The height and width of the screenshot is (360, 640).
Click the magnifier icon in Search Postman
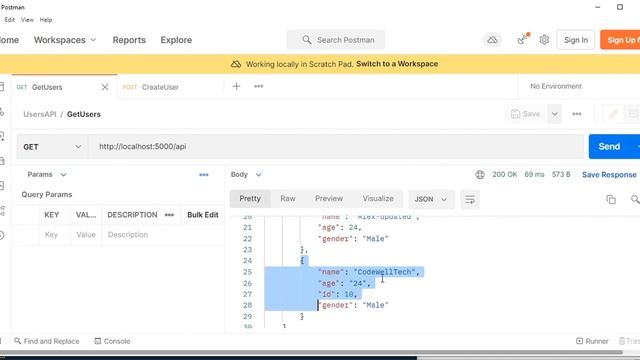(307, 40)
